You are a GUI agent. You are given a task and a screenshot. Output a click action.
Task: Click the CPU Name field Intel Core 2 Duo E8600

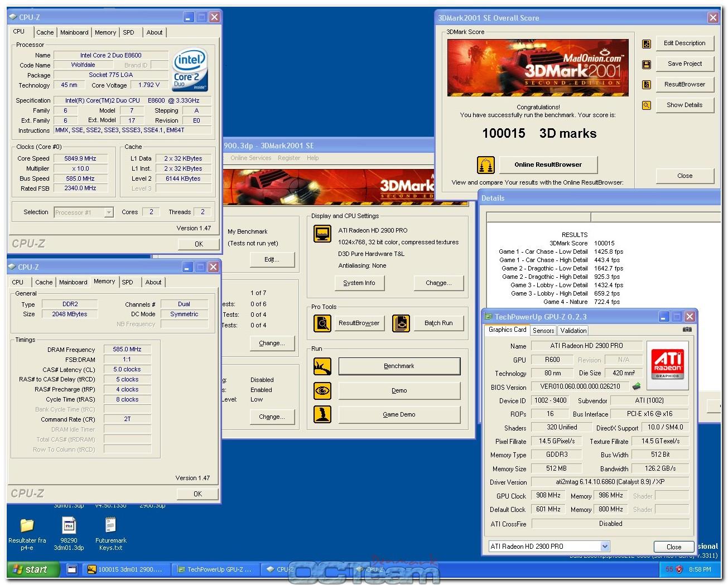click(111, 55)
